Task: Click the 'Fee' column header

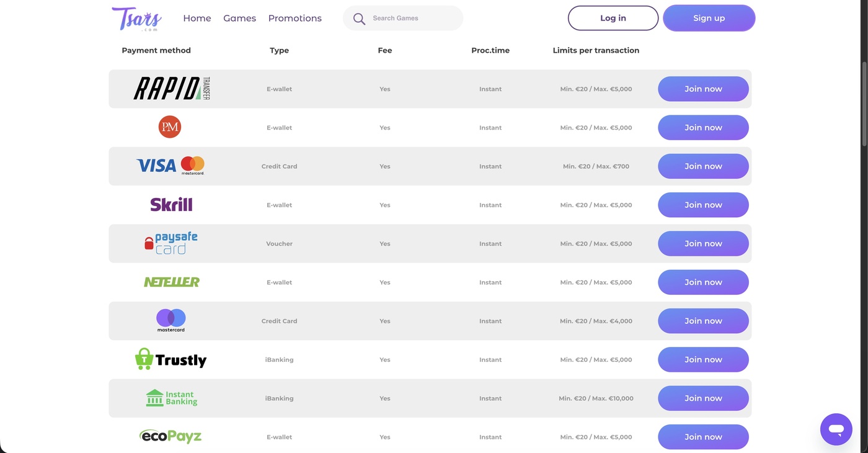Action: click(x=385, y=50)
